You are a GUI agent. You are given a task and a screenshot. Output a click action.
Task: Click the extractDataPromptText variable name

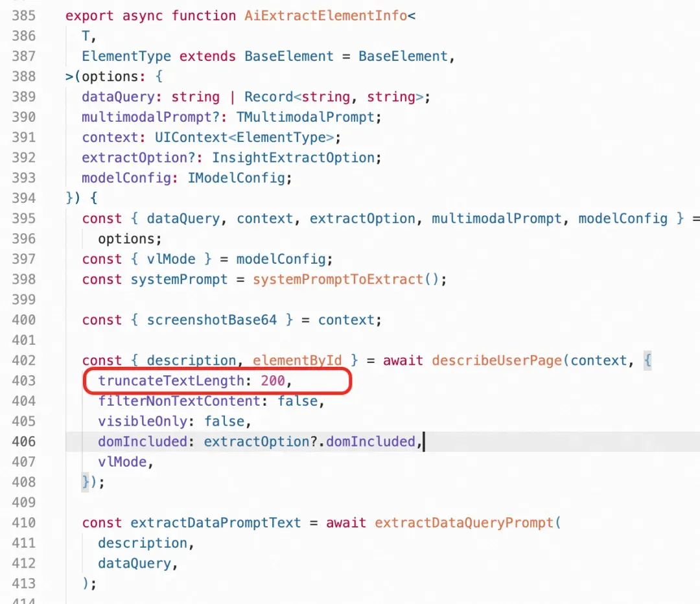(x=216, y=523)
